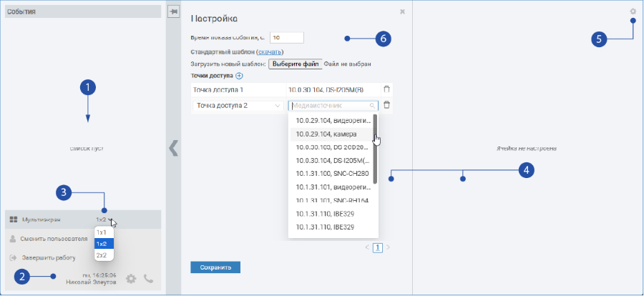
Task: Pick 10.0.30.103, DS-2CD20… media source
Action: coord(331,147)
